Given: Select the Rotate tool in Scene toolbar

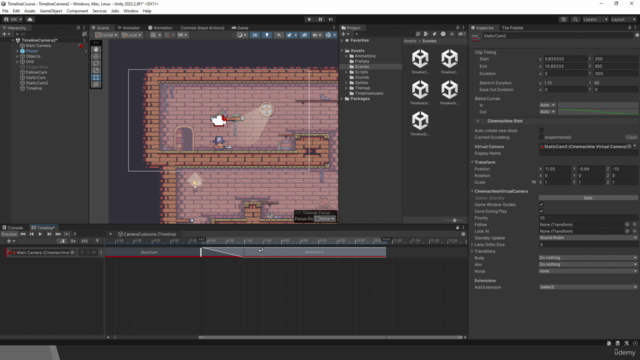Looking at the screenshot, I should pos(96,63).
